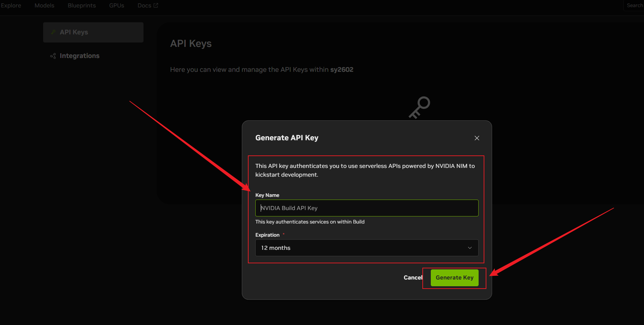The image size is (644, 325).
Task: Select the API Keys sidebar entry
Action: point(93,32)
